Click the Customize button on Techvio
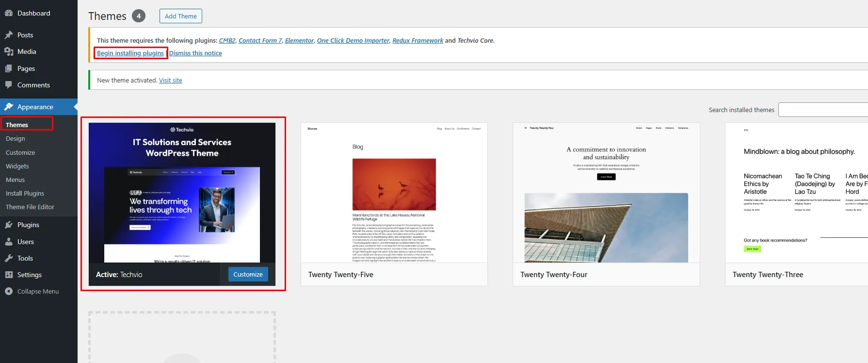 [x=248, y=274]
